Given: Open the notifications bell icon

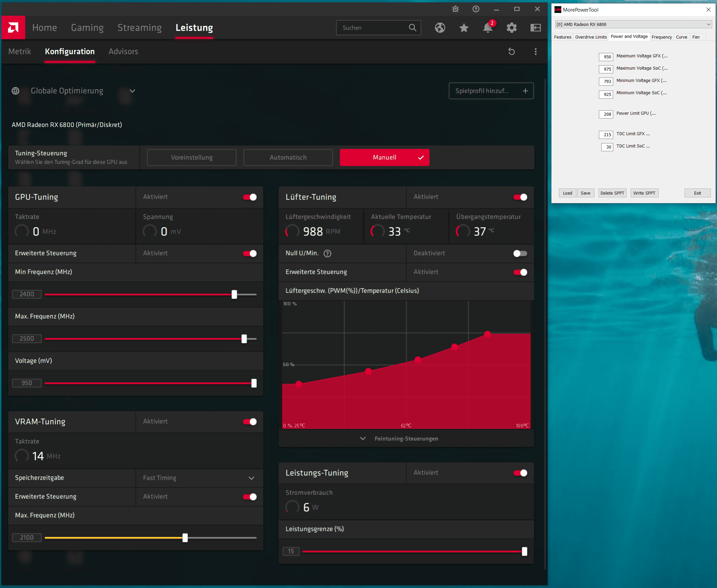Looking at the screenshot, I should click(488, 28).
